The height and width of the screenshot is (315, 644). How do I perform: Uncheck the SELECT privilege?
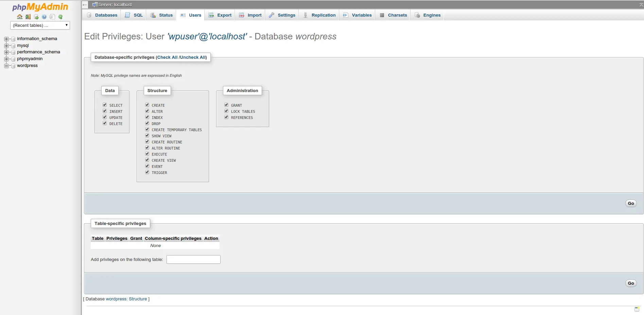[x=105, y=105]
